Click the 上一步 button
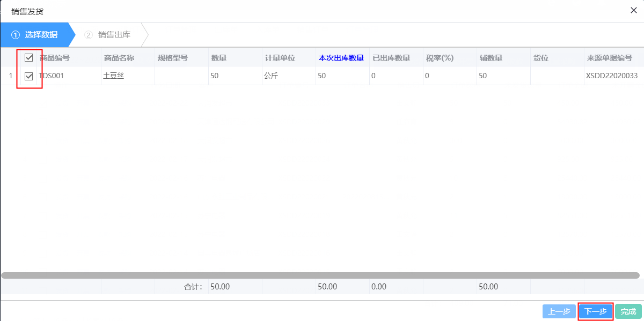The width and height of the screenshot is (644, 321). coord(558,311)
